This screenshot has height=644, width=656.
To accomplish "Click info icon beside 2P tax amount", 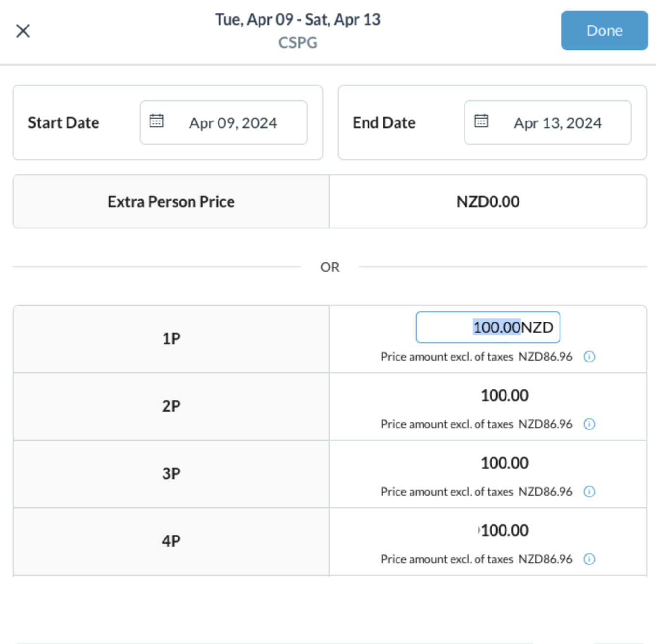I will pos(589,424).
